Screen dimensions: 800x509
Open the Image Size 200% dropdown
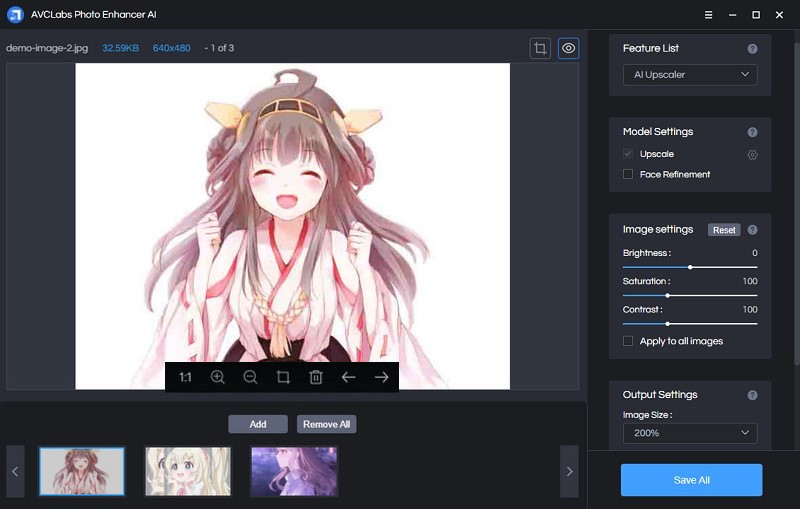(x=690, y=433)
